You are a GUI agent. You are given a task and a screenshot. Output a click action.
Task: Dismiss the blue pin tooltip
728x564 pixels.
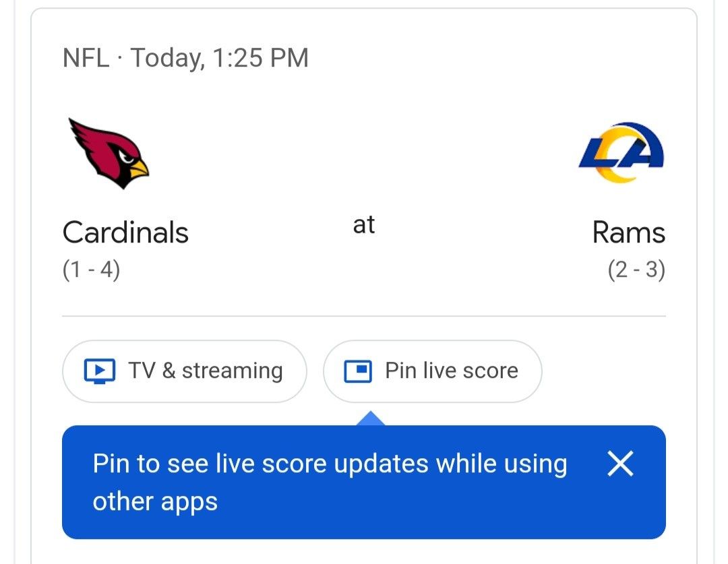(620, 464)
